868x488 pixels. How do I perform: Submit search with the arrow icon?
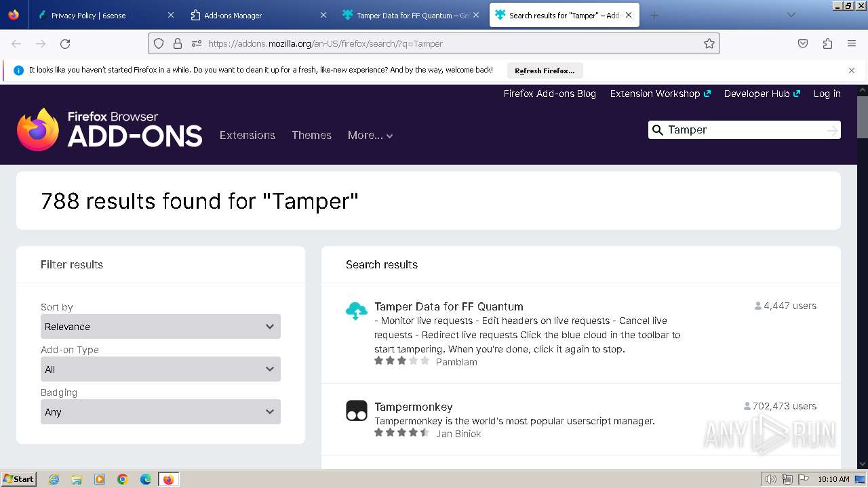[832, 130]
